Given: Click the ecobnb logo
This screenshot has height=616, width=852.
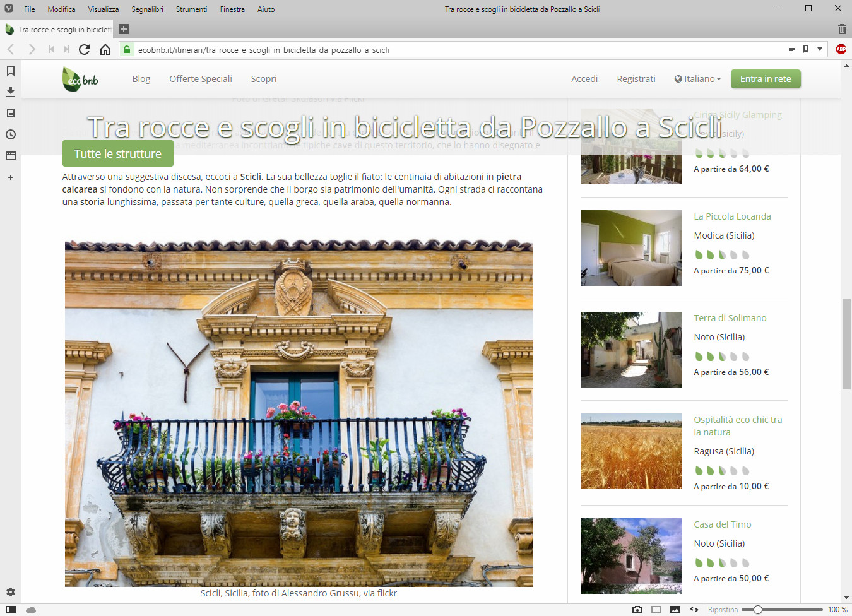Looking at the screenshot, I should point(80,79).
